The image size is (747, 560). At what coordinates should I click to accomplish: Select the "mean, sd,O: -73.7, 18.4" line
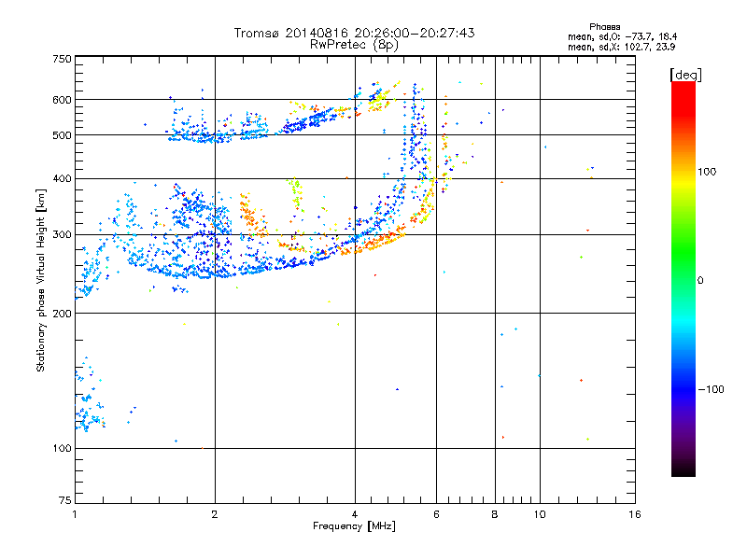(622, 36)
